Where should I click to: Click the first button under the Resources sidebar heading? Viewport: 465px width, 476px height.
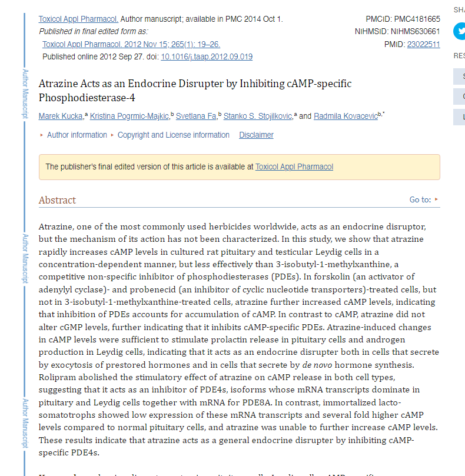tap(459, 77)
